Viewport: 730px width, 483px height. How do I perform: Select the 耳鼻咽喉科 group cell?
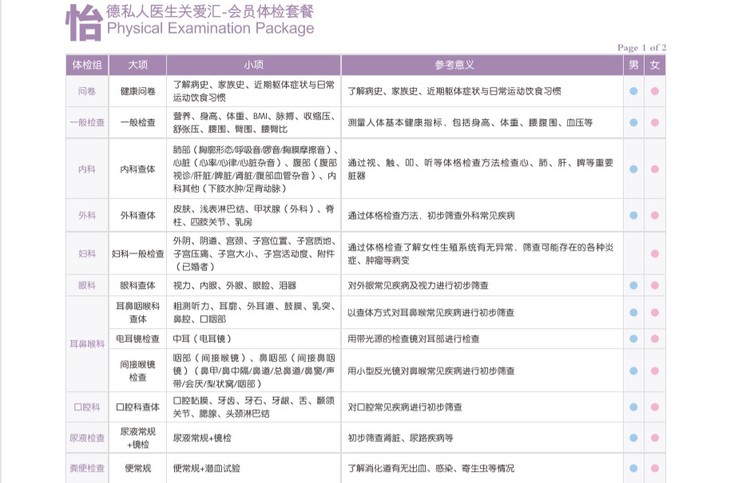click(87, 343)
